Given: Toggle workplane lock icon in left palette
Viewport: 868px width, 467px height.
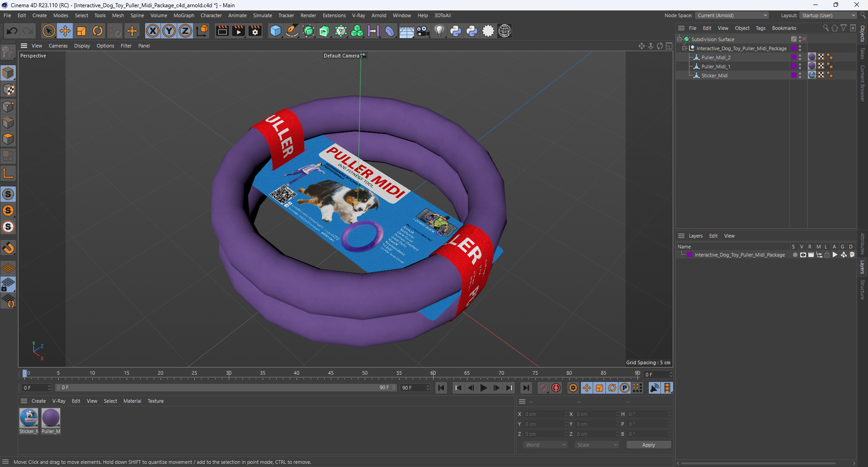Looking at the screenshot, I should (x=8, y=285).
